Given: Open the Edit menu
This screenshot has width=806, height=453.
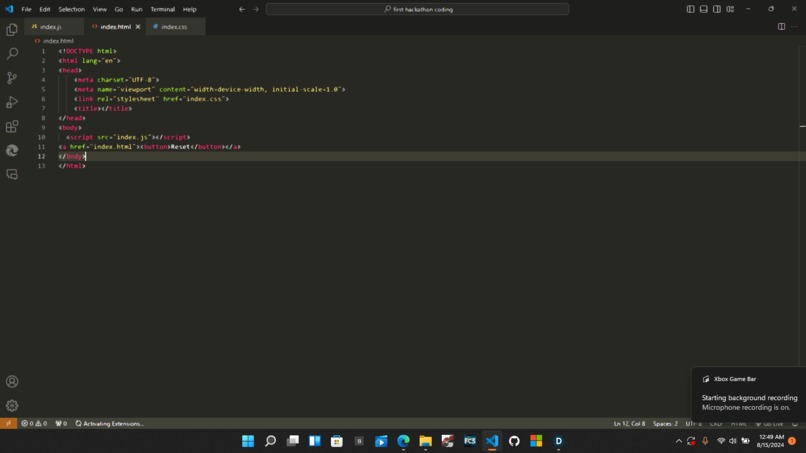Looking at the screenshot, I should 45,9.
